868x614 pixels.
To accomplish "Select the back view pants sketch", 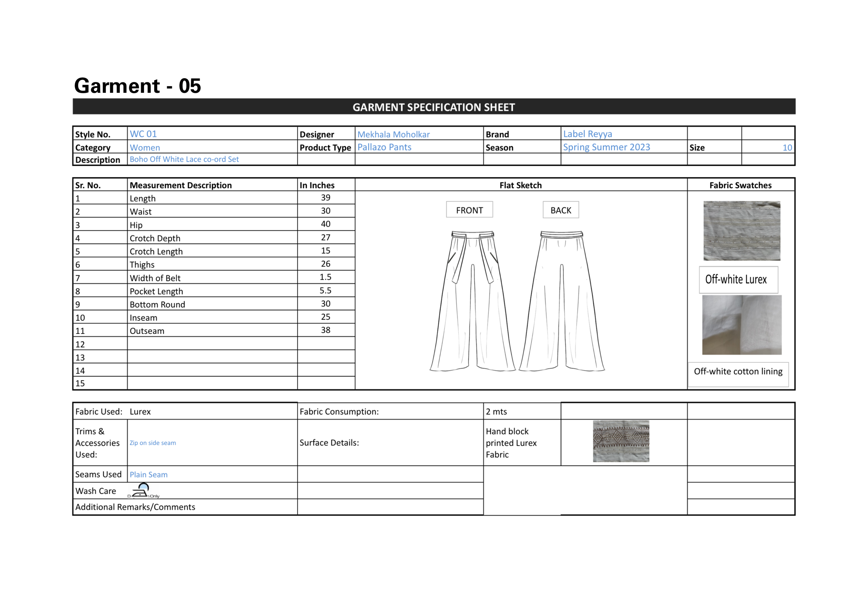I will click(x=562, y=301).
